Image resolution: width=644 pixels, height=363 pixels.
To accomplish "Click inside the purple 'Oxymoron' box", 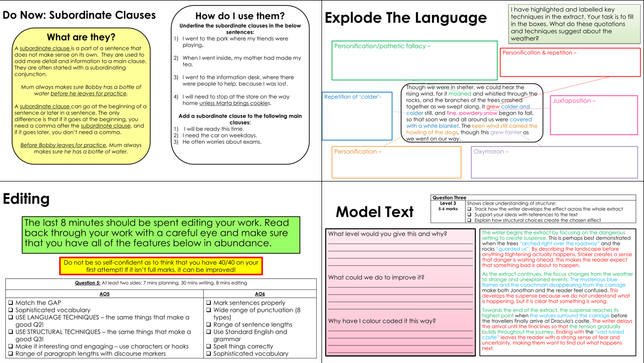I will click(554, 162).
